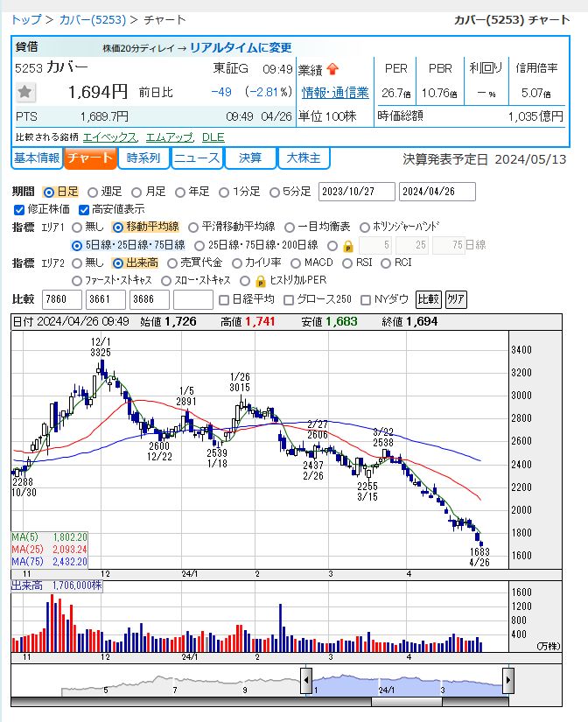588x722 pixels.
Task: Click the horizontal scrollbar thumb below the timeline
Action: pyautogui.click(x=407, y=702)
